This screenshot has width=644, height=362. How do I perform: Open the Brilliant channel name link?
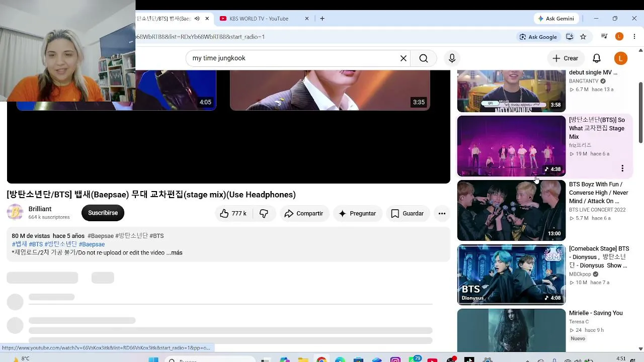coord(40,209)
